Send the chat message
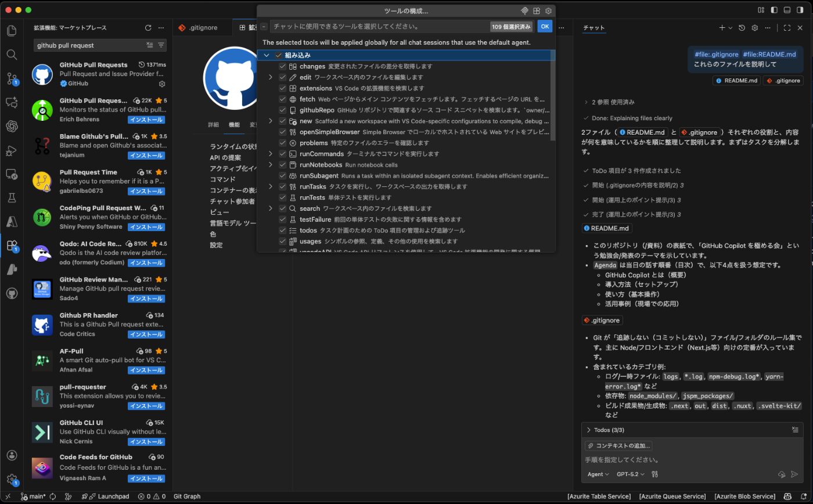 [x=795, y=474]
